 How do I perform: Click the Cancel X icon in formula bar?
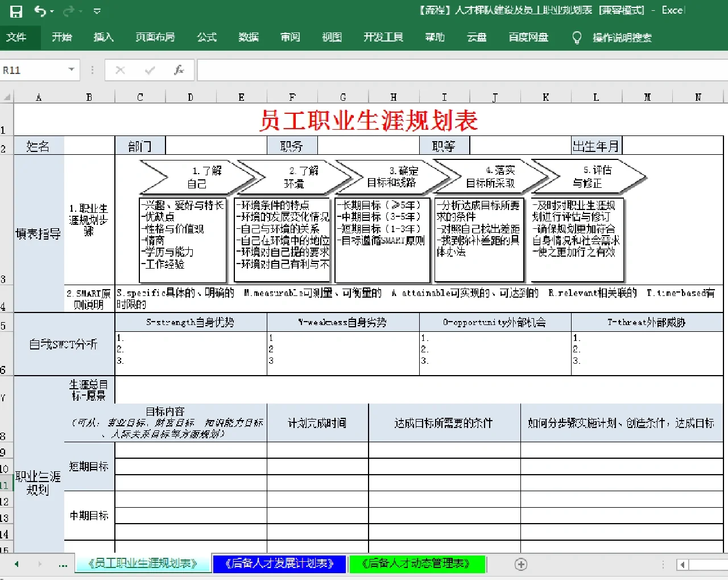120,70
